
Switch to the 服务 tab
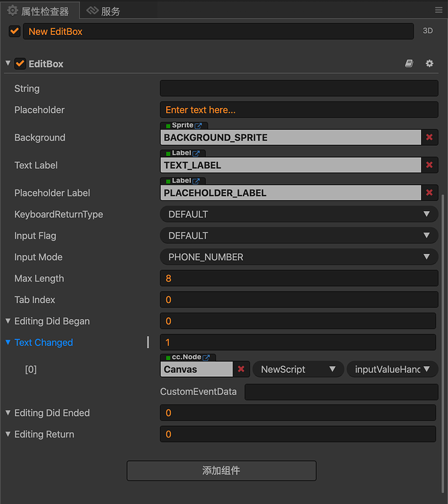(x=104, y=11)
